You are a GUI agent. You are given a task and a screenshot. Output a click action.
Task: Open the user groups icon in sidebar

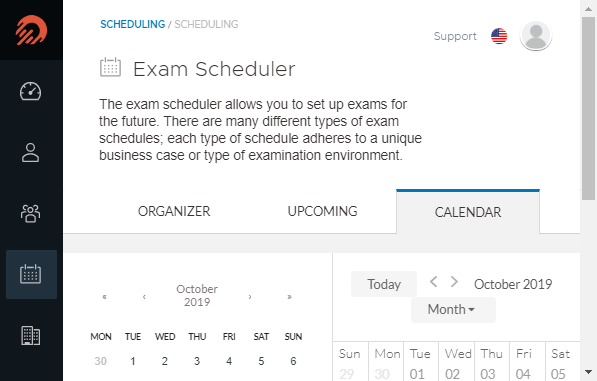coord(30,213)
